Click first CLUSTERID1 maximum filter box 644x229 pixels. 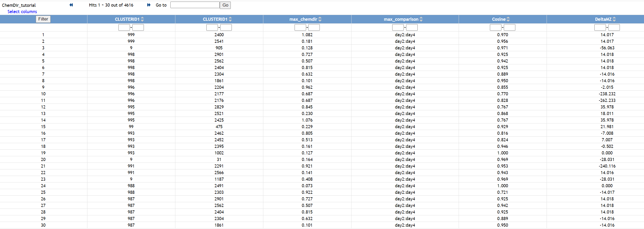[x=138, y=28]
